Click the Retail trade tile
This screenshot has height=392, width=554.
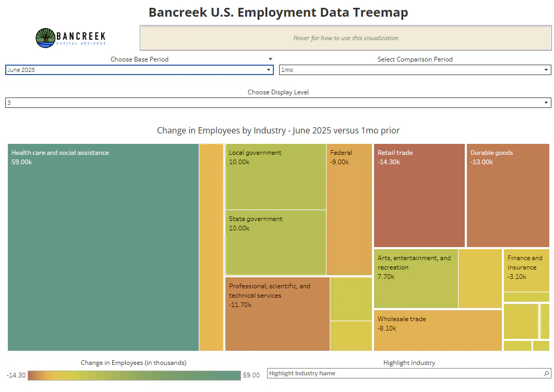[419, 195]
